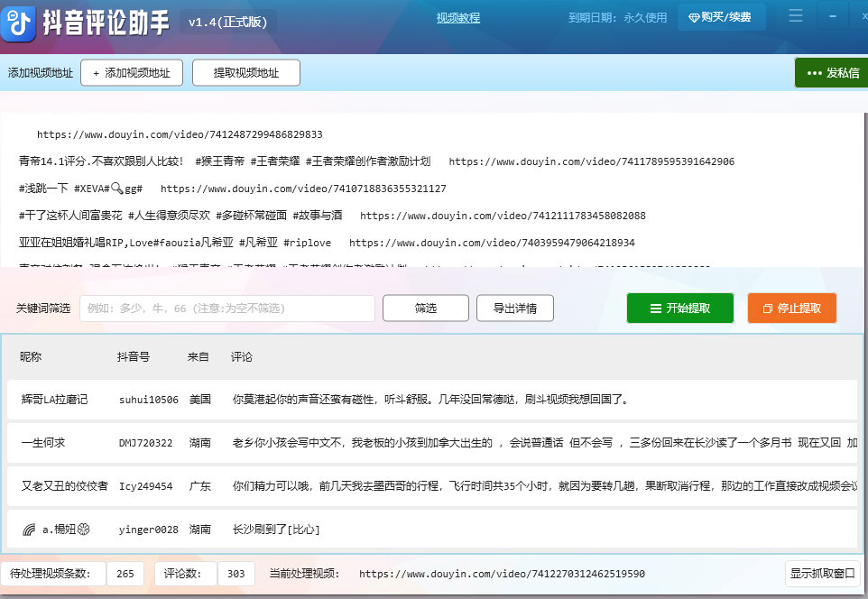Click the 显示抓取窗口 button

click(x=823, y=574)
